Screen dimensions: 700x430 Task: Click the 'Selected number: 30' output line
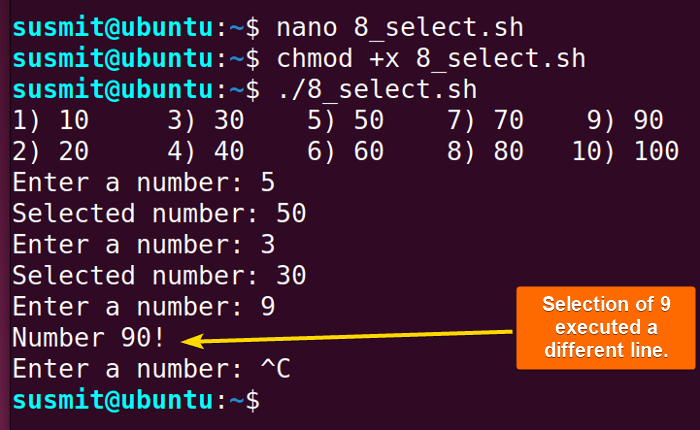[159, 276]
